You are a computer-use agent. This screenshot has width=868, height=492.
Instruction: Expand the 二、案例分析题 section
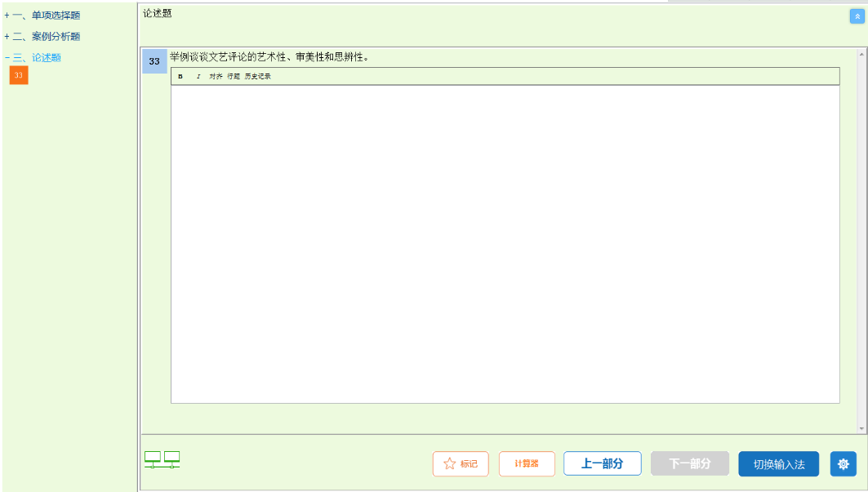click(x=42, y=37)
